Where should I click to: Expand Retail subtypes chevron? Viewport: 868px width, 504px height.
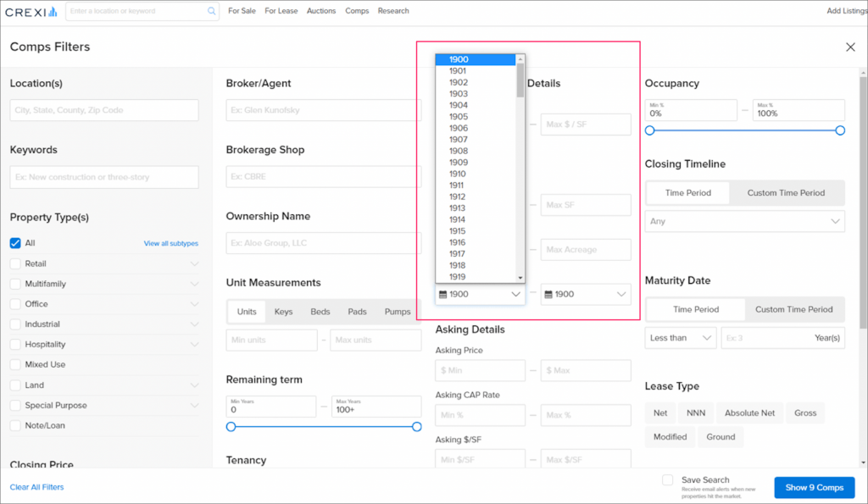click(194, 264)
